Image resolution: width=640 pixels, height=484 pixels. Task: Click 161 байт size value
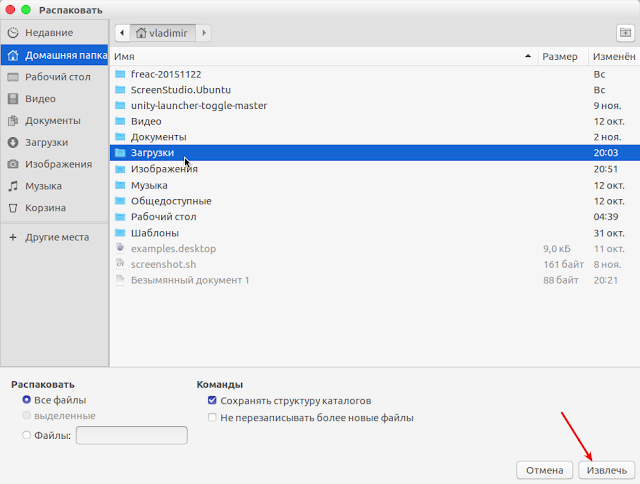pyautogui.click(x=563, y=264)
